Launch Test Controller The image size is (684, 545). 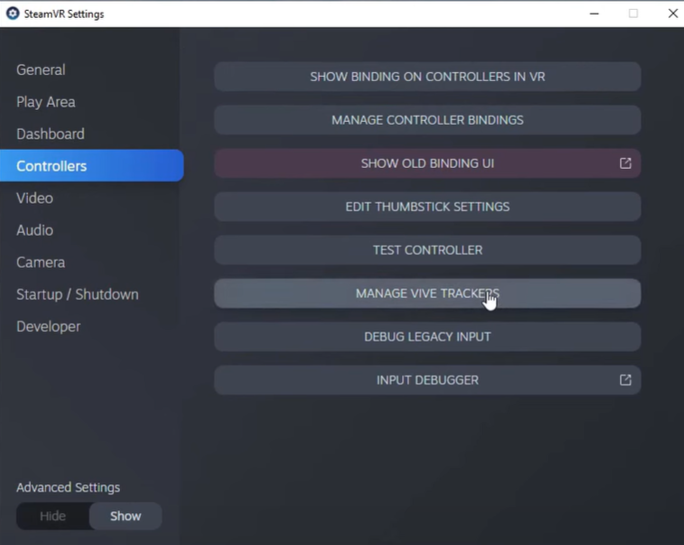(x=428, y=250)
